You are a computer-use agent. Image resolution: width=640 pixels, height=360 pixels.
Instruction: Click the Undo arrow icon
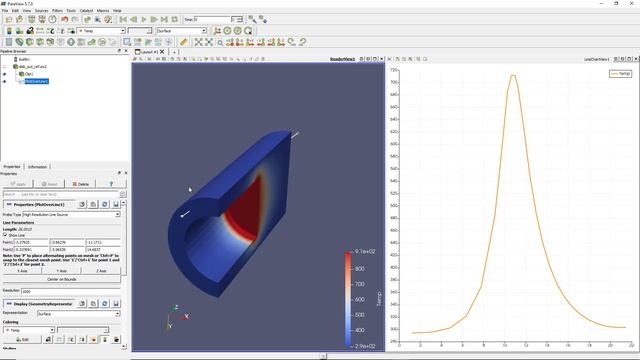(x=64, y=20)
